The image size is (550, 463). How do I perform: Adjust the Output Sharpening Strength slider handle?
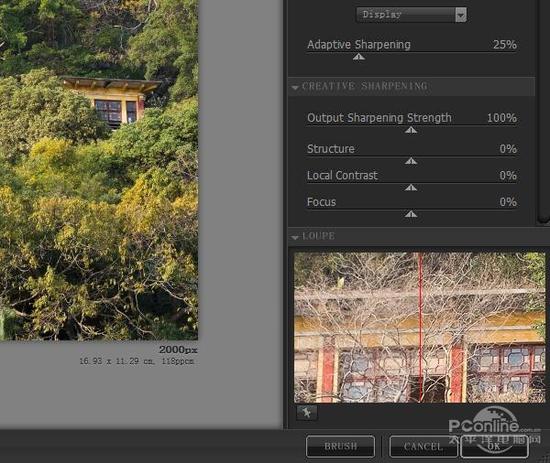[x=411, y=130]
